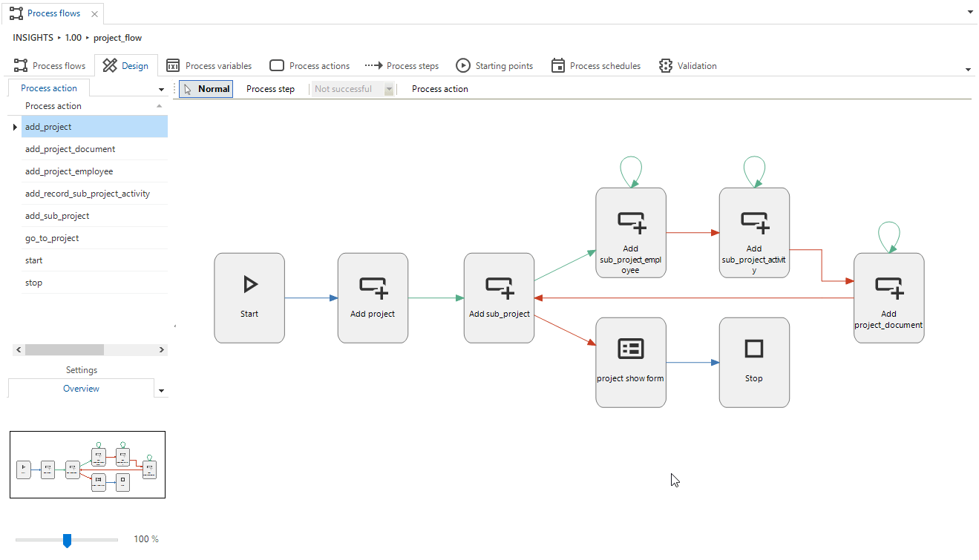The image size is (979, 560).
Task: Open the tab overflow arrow right of Validation
Action: pos(968,70)
